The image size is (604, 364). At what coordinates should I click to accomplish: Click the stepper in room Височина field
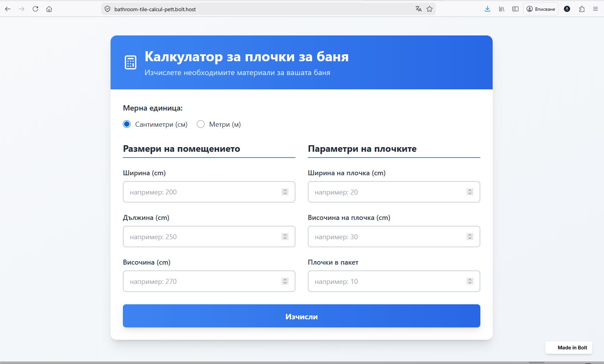(x=285, y=281)
